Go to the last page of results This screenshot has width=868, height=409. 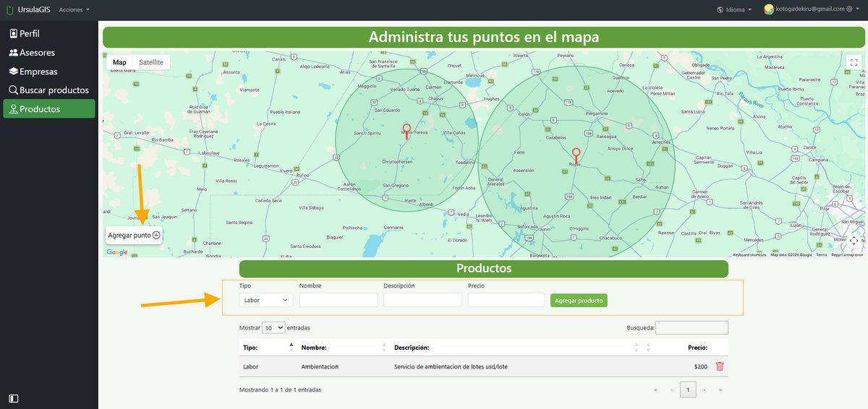tap(720, 389)
